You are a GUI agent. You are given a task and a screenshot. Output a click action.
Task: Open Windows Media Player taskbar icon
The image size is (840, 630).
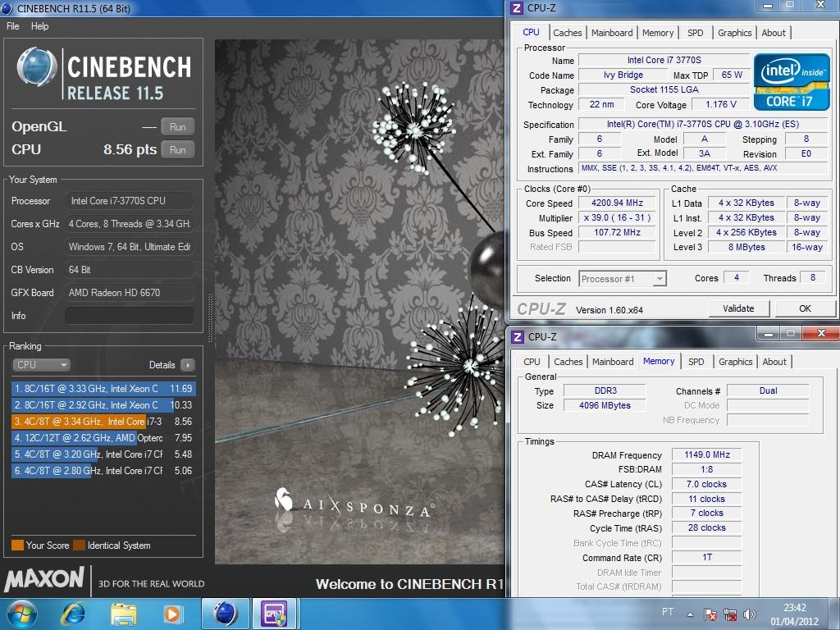[x=172, y=614]
